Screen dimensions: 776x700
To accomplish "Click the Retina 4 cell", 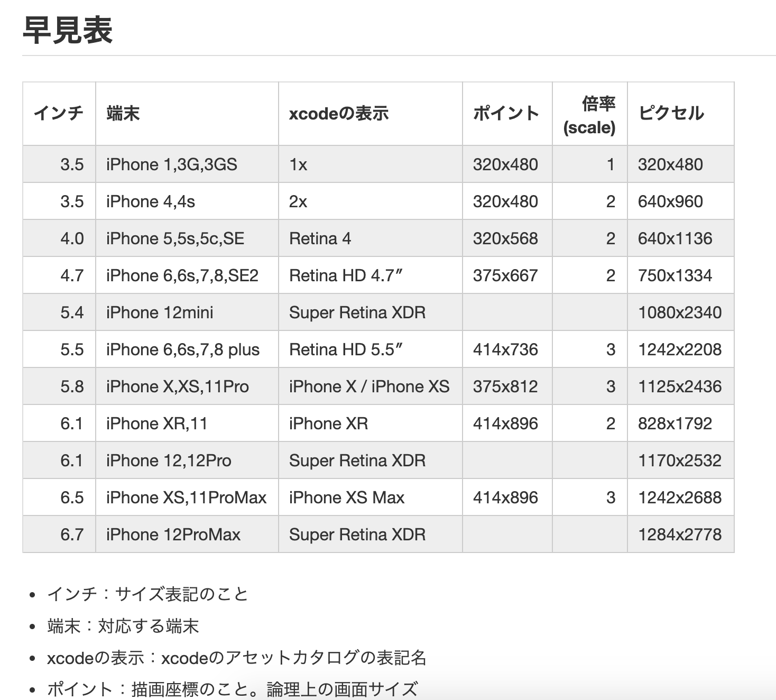I will (371, 238).
